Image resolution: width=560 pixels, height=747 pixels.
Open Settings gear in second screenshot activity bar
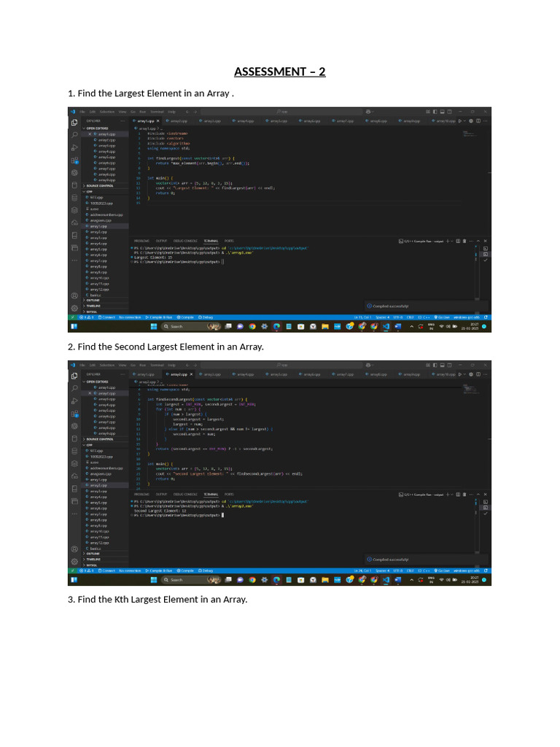coord(74,561)
